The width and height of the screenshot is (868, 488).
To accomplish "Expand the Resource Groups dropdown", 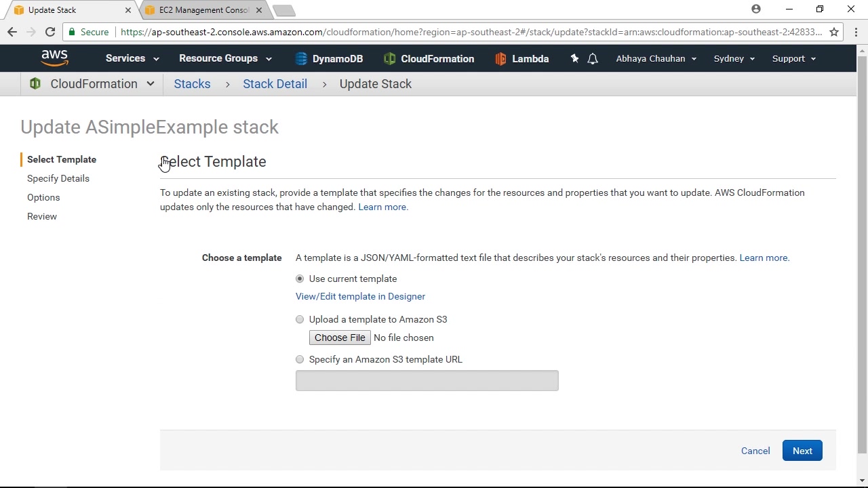I will [x=225, y=58].
